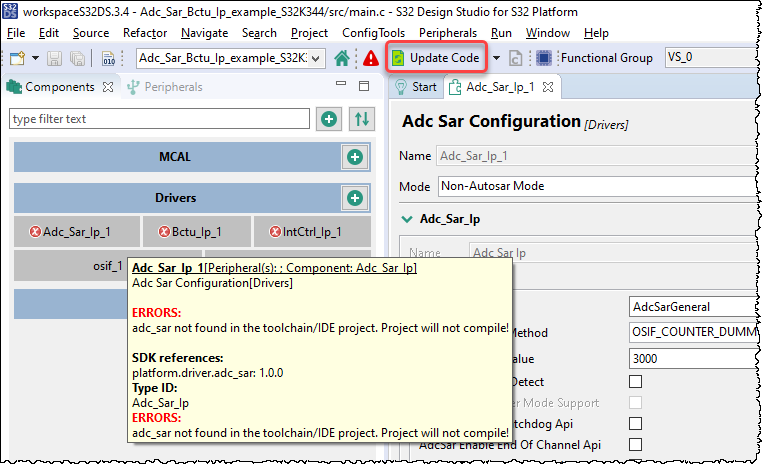This screenshot has height=464, width=763.
Task: Click the plus button in the MCAL header
Action: [355, 157]
